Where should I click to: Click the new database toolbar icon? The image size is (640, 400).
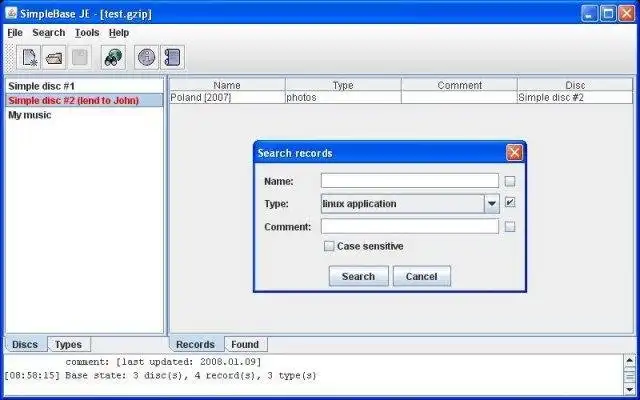pos(29,58)
